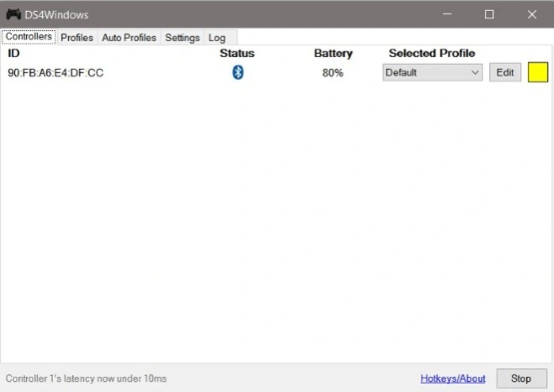Open the Auto Profiles tab
This screenshot has height=392, width=554.
point(129,38)
